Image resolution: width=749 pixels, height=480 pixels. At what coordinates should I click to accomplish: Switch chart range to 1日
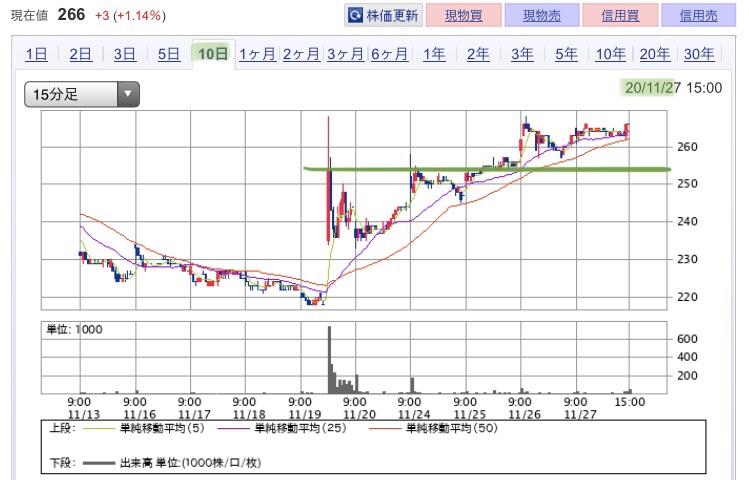point(36,54)
